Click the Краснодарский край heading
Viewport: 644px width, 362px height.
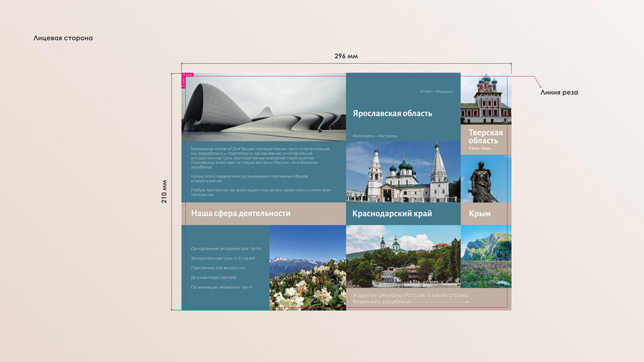[x=392, y=213]
